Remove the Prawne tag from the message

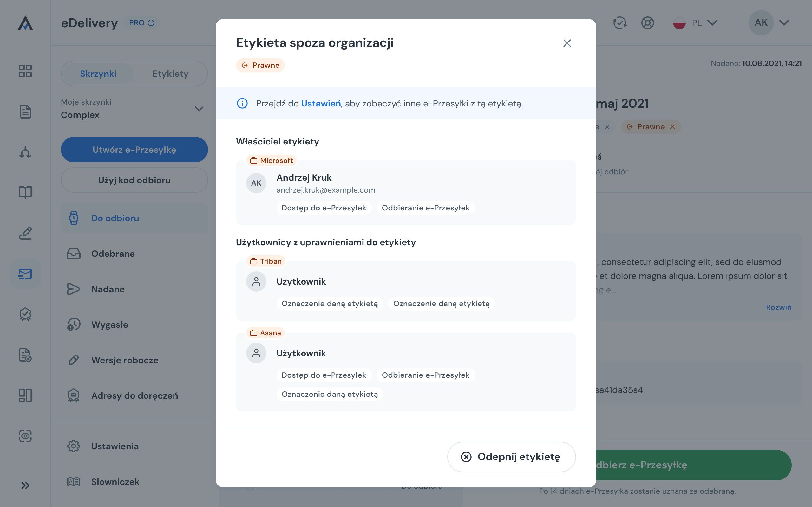tap(672, 127)
